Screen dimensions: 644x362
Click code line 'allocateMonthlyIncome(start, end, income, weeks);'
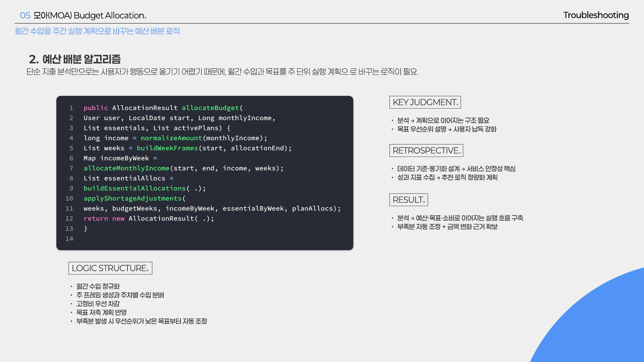click(x=183, y=168)
